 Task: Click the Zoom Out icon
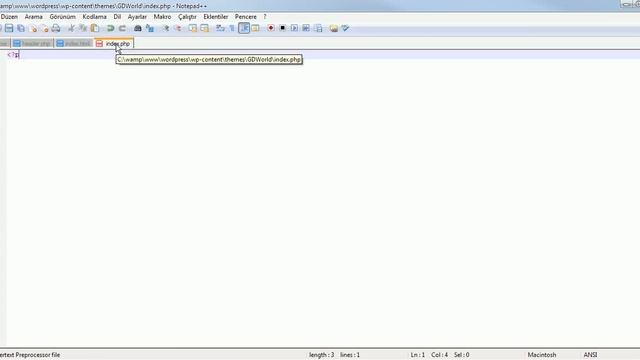tap(178, 28)
